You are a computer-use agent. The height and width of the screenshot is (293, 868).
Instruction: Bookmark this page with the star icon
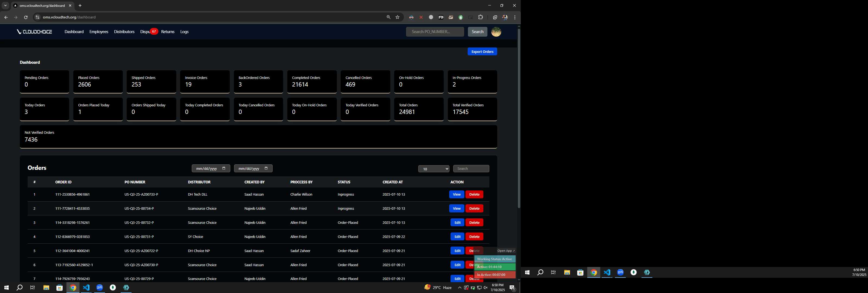coord(398,17)
